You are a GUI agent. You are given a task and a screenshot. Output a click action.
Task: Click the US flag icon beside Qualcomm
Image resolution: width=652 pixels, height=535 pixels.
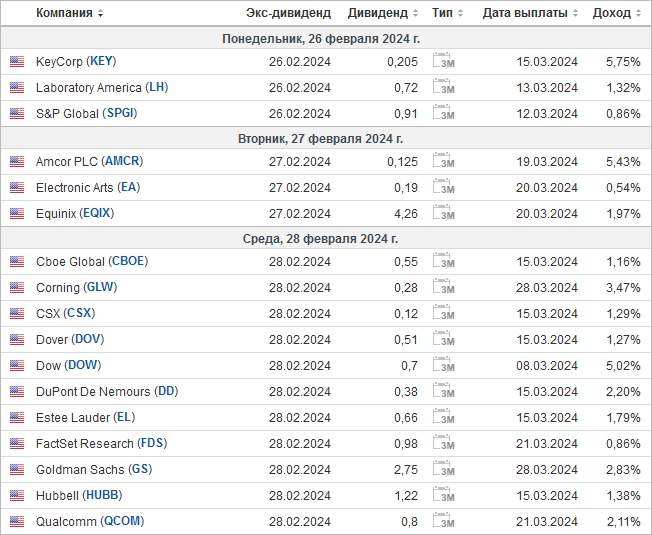point(17,521)
